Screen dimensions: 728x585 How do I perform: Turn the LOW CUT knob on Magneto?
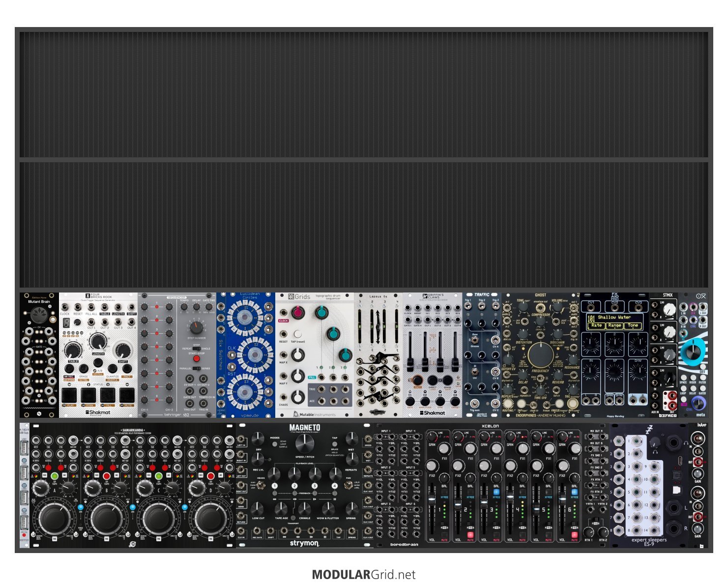[258, 508]
